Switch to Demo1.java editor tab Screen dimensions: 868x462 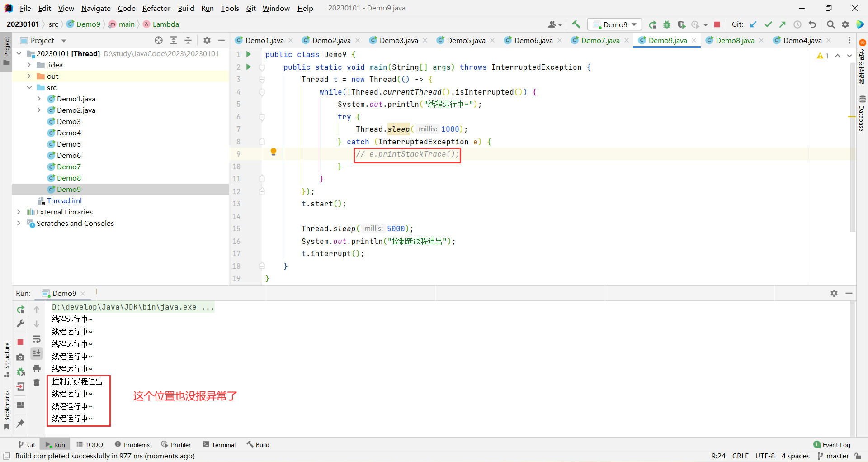pyautogui.click(x=264, y=40)
